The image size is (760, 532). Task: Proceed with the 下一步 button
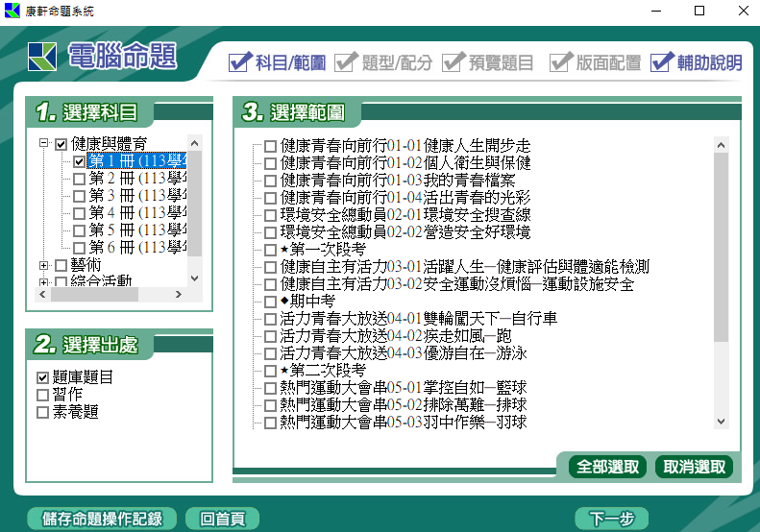612,519
